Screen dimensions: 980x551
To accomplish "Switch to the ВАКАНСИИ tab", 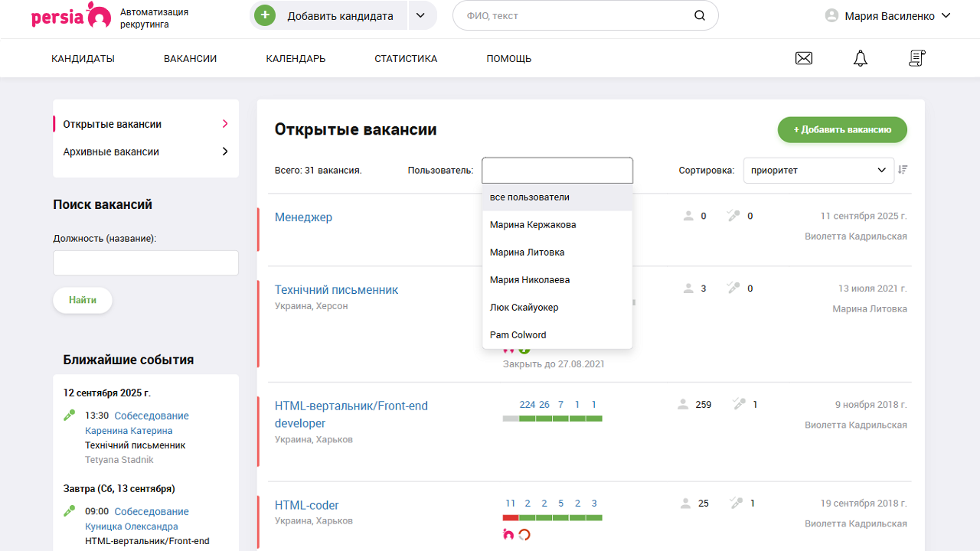I will [190, 57].
